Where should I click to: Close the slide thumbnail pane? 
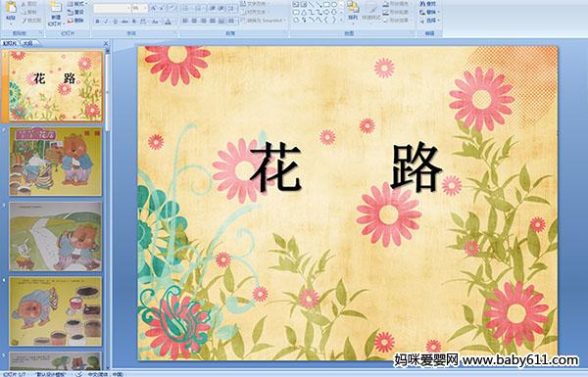(x=106, y=43)
